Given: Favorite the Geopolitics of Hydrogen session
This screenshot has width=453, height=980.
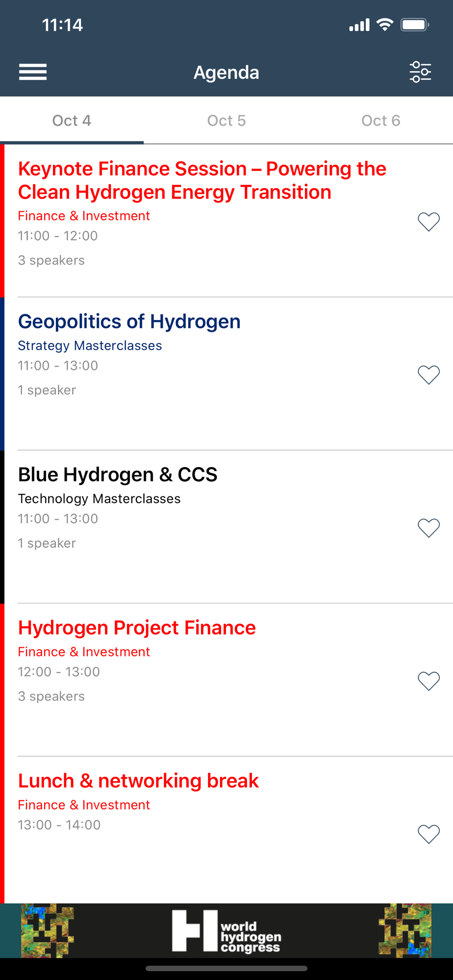Looking at the screenshot, I should [x=428, y=375].
